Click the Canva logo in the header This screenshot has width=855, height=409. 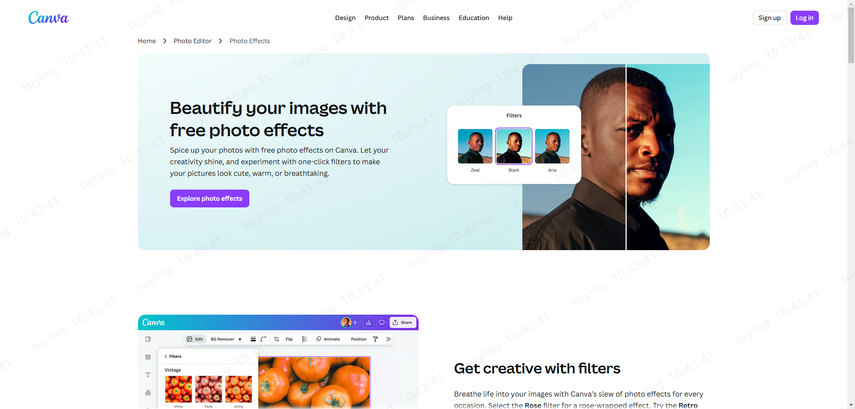click(49, 17)
